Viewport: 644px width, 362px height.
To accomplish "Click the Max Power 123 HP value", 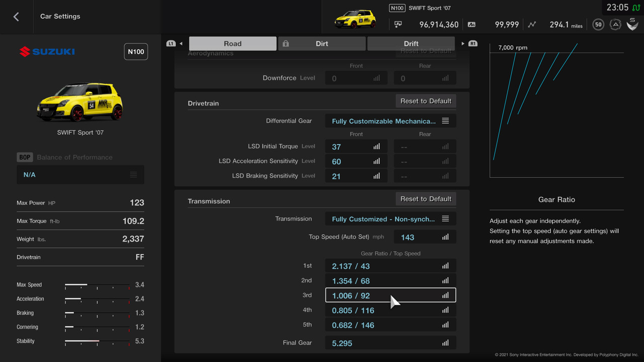I will (137, 203).
